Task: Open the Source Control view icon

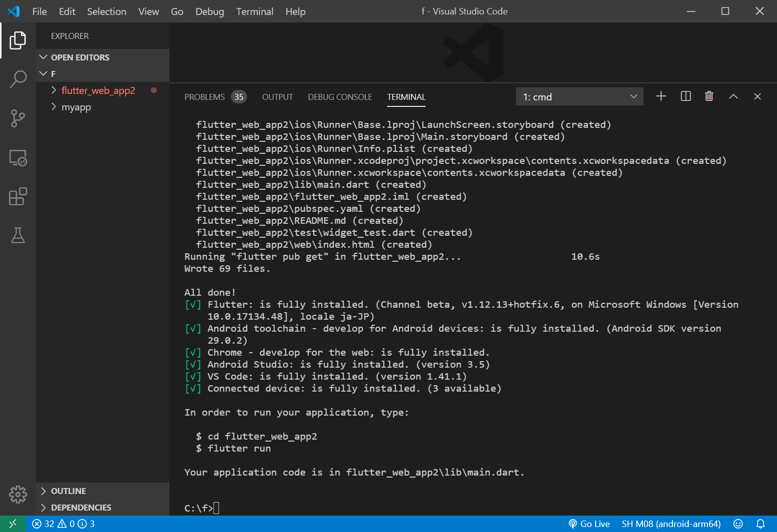Action: 18,118
